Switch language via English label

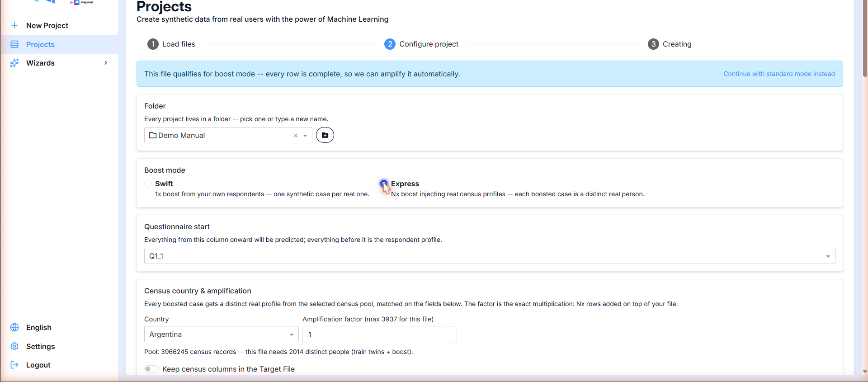coord(39,327)
